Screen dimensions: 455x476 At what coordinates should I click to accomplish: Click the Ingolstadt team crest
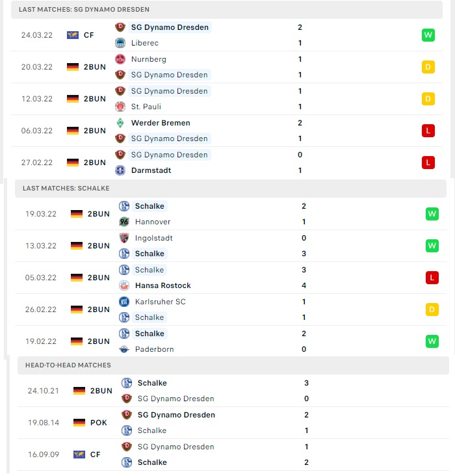(124, 238)
